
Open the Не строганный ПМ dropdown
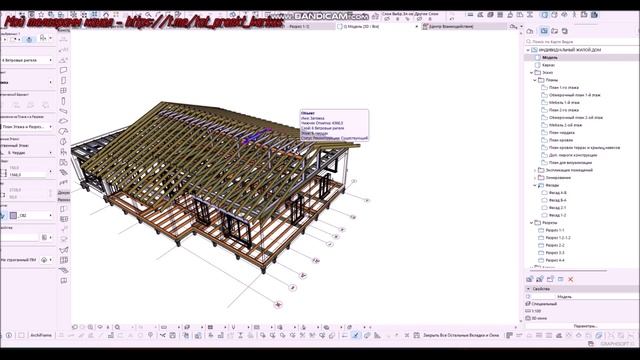coord(27,260)
